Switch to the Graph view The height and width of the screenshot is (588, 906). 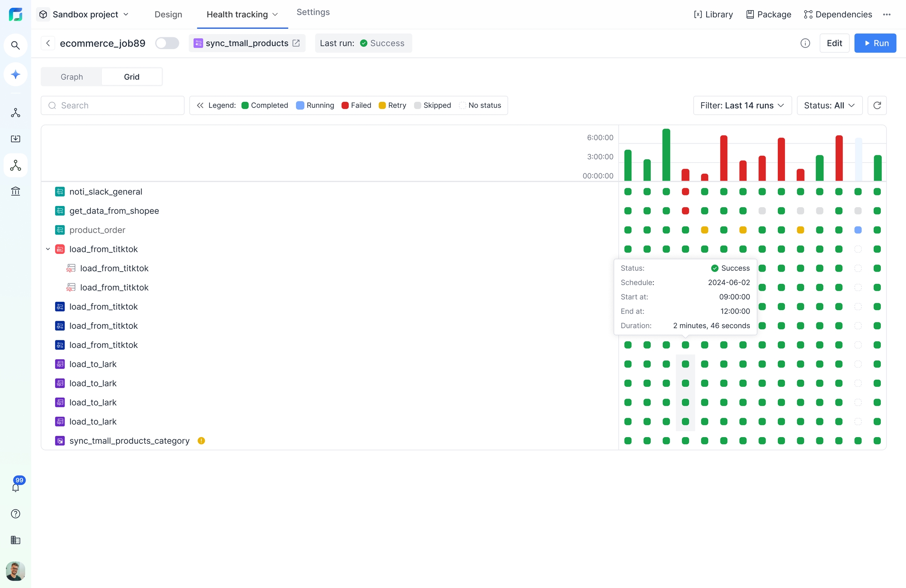tap(72, 77)
